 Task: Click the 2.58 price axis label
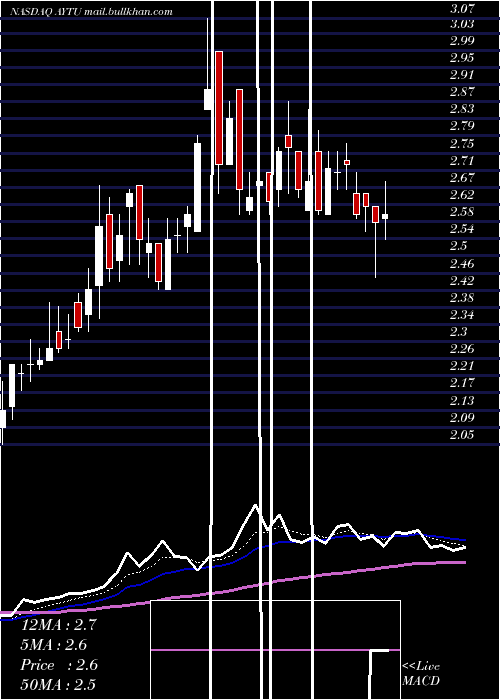tap(462, 212)
